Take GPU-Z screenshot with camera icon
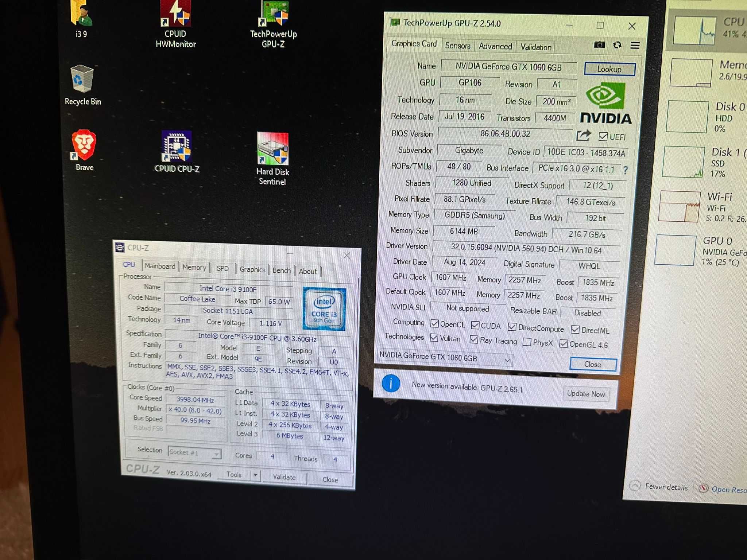Viewport: 747px width, 560px height. 599,45
